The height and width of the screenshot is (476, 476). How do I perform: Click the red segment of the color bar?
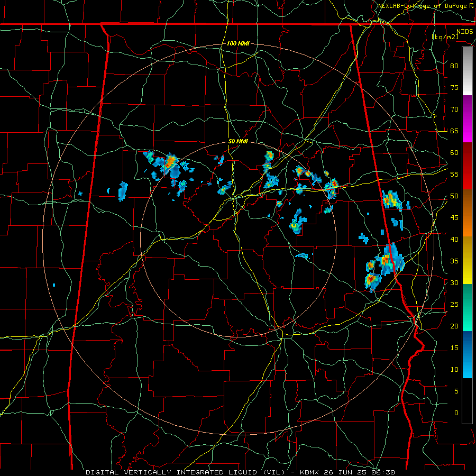pos(467,166)
